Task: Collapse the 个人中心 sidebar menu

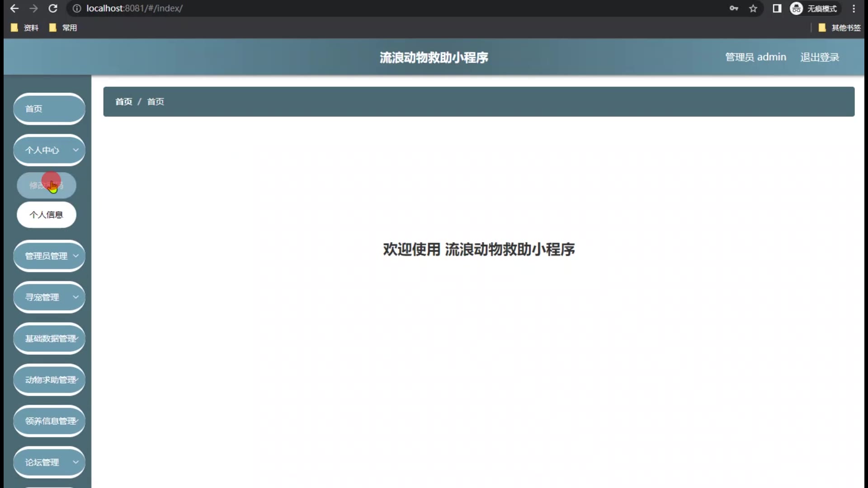Action: (x=49, y=150)
